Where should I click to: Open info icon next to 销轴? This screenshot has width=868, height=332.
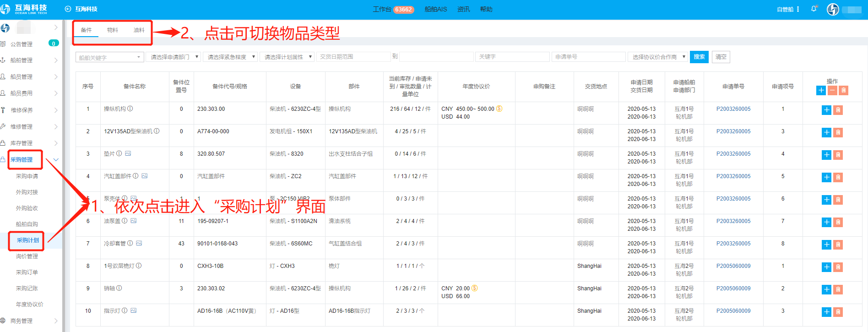pos(119,288)
